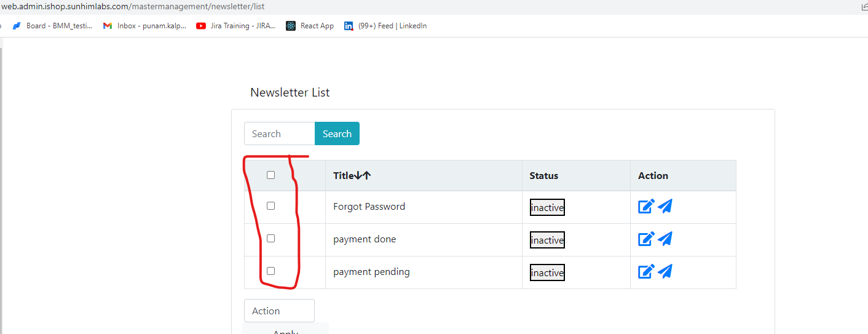Open the React App bookmark icon
Image resolution: width=868 pixels, height=334 pixels.
(291, 26)
